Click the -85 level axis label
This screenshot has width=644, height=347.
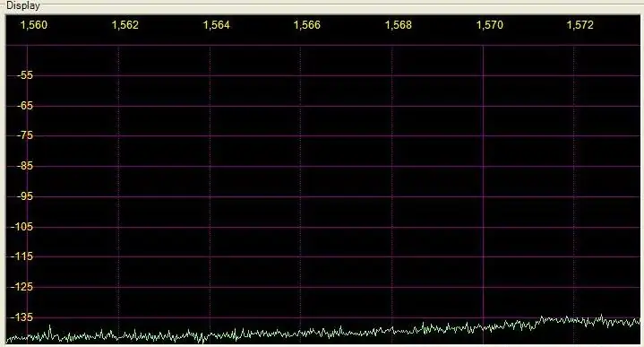25,166
